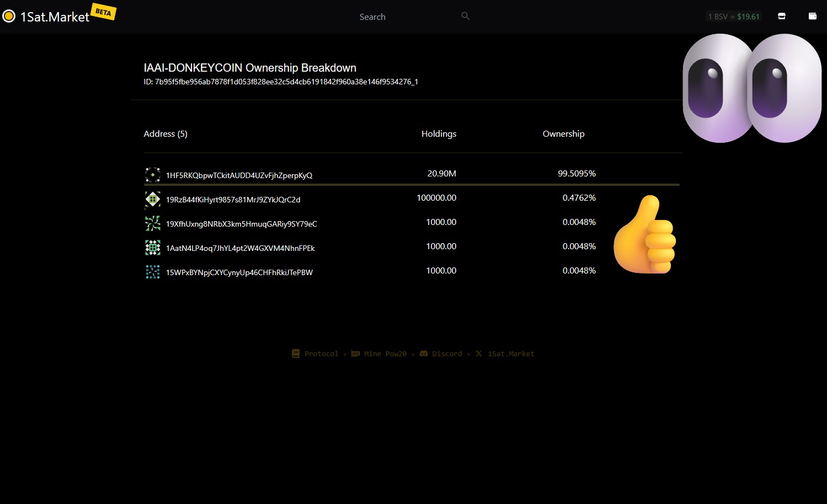Select the 100000.00 holdings value

point(436,197)
